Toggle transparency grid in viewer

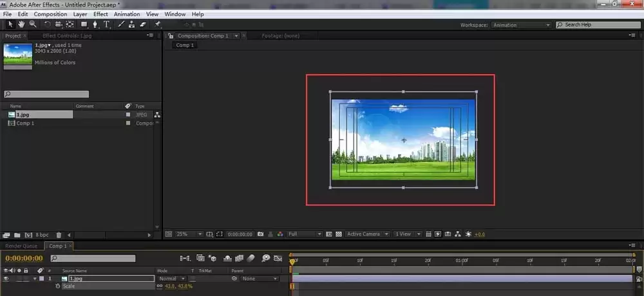coord(339,234)
